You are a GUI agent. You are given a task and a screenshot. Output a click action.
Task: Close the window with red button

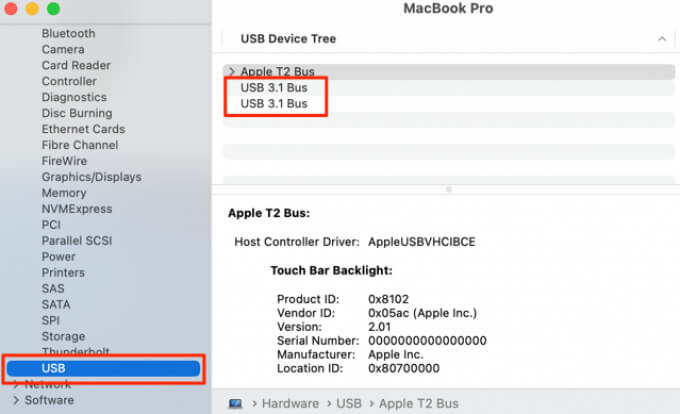(10, 9)
